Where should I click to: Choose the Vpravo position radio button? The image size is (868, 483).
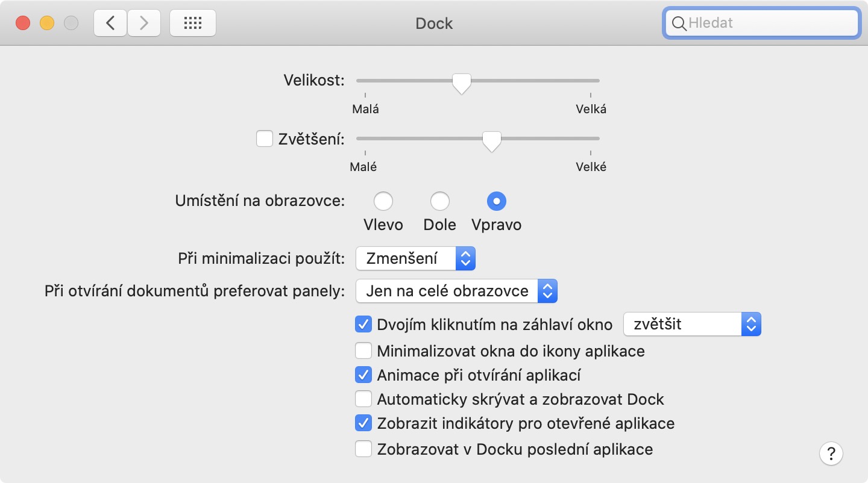point(497,201)
